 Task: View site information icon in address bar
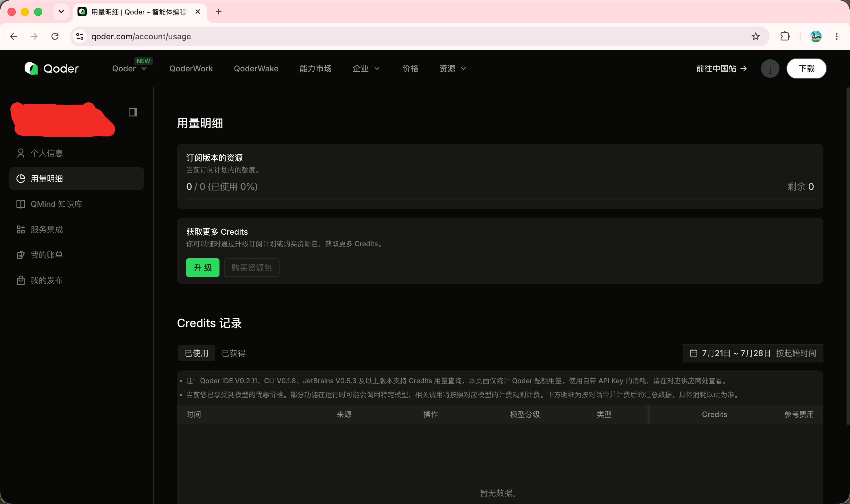(x=80, y=36)
